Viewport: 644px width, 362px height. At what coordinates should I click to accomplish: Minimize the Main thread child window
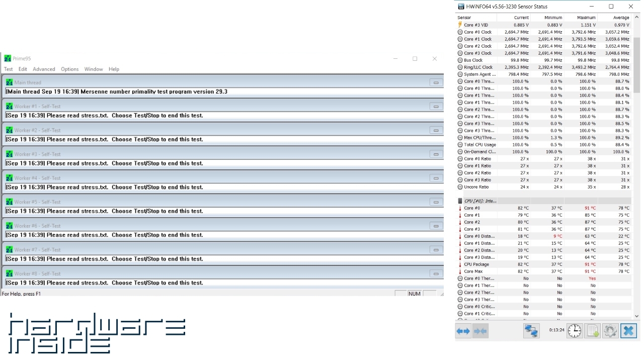436,82
